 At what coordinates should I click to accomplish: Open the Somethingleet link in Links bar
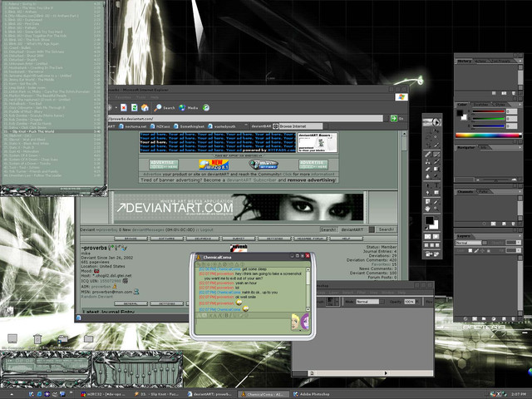tap(189, 126)
